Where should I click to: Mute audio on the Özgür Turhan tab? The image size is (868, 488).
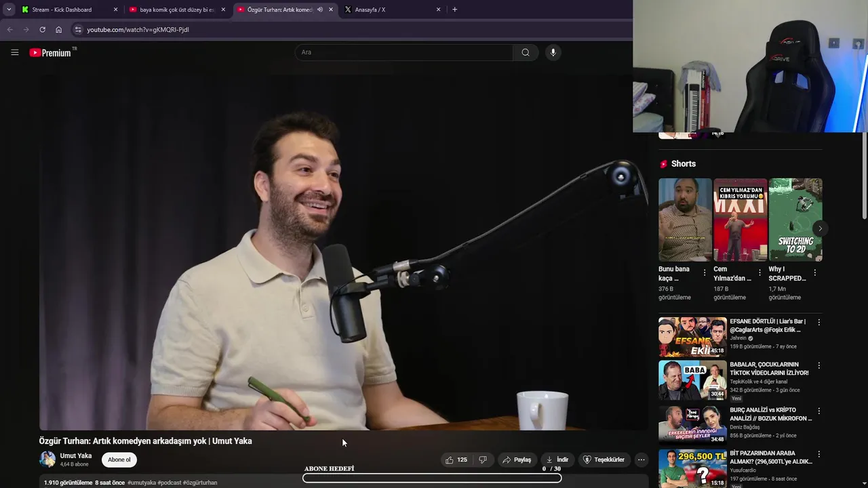[x=319, y=9]
